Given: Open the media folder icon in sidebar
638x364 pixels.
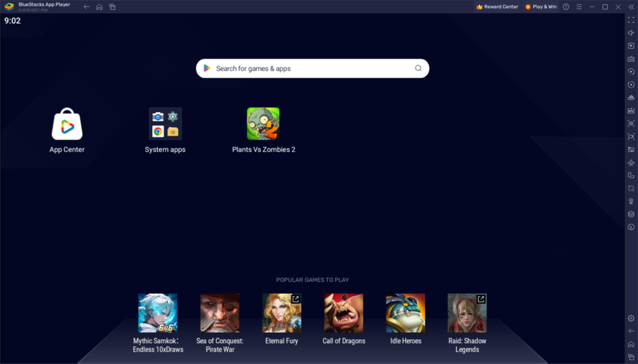Looking at the screenshot, I should click(x=631, y=149).
